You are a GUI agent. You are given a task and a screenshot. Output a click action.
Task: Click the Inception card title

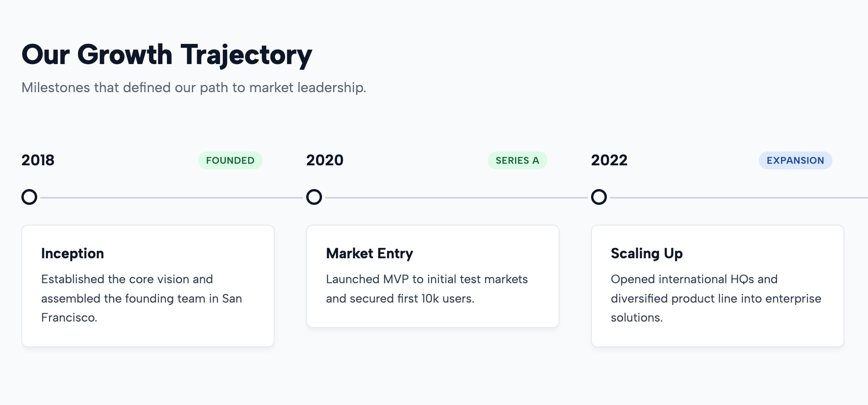point(72,254)
